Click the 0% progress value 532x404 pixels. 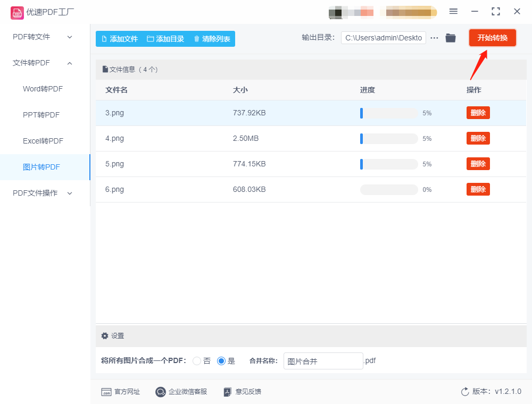pos(427,190)
